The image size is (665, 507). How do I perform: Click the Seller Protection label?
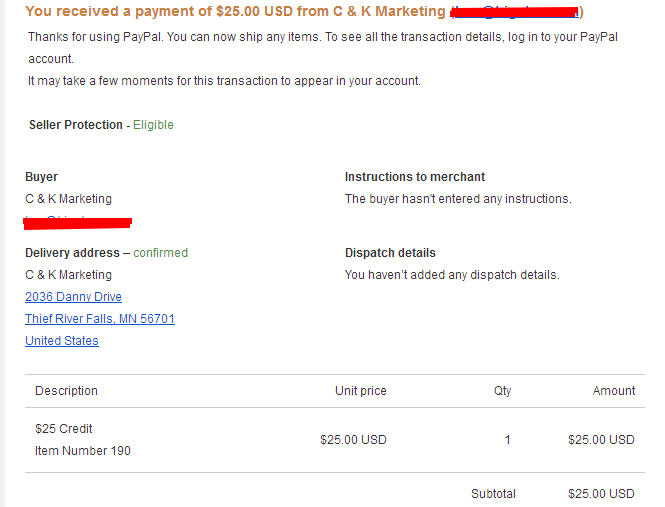point(75,125)
